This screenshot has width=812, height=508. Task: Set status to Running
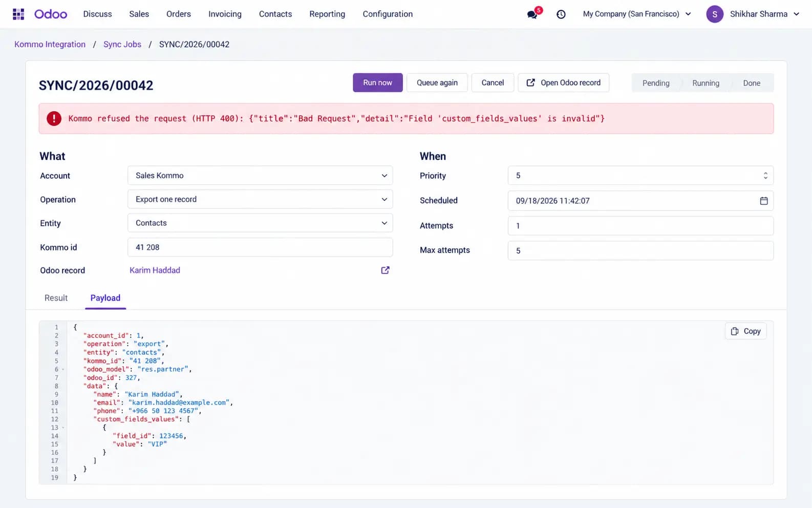[x=706, y=83]
